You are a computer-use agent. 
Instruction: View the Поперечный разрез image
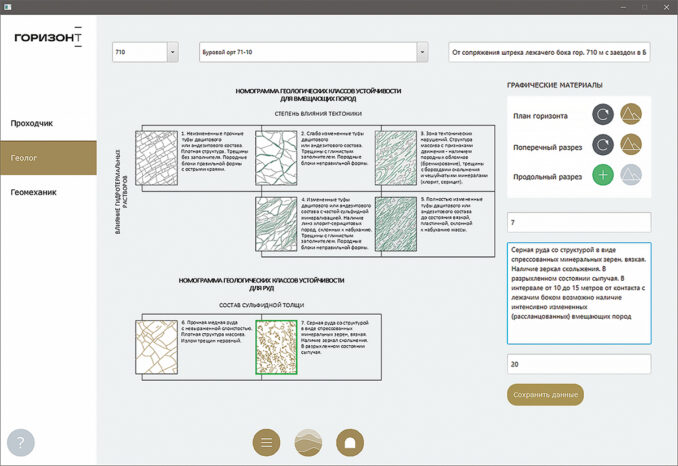point(632,146)
